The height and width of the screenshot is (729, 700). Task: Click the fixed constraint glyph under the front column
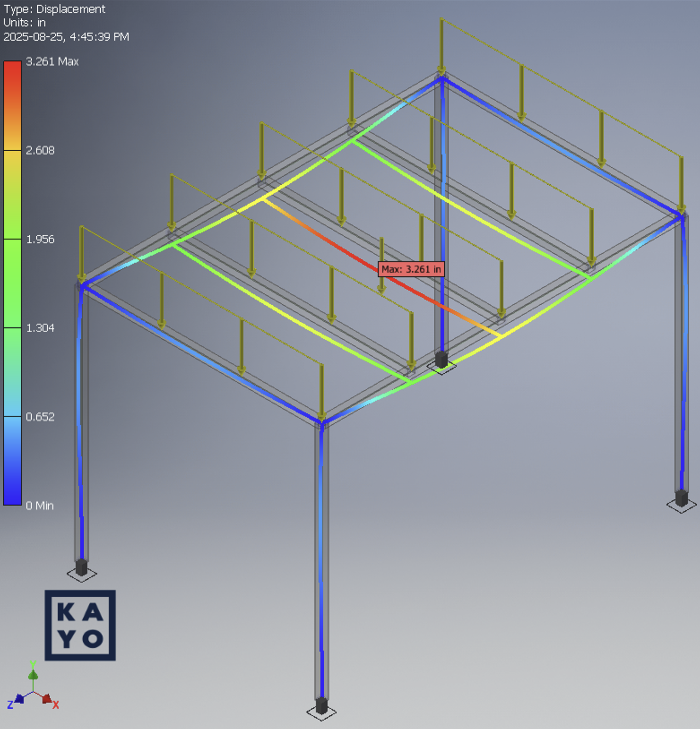(x=321, y=708)
